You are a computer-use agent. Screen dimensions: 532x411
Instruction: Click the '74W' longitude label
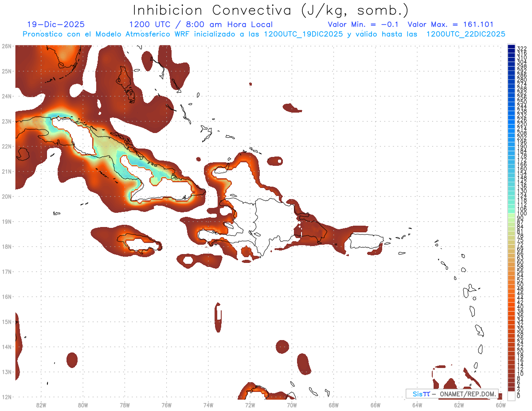208,405
